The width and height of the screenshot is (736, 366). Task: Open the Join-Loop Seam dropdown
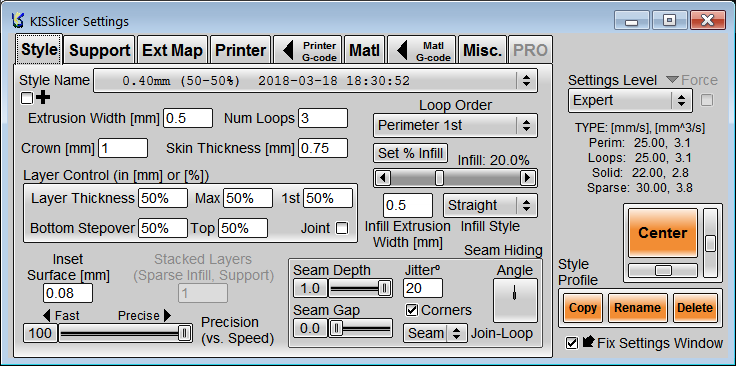point(435,333)
